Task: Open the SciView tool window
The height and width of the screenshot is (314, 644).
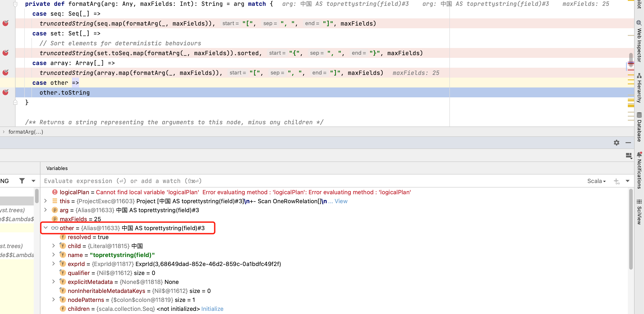Action: click(639, 212)
